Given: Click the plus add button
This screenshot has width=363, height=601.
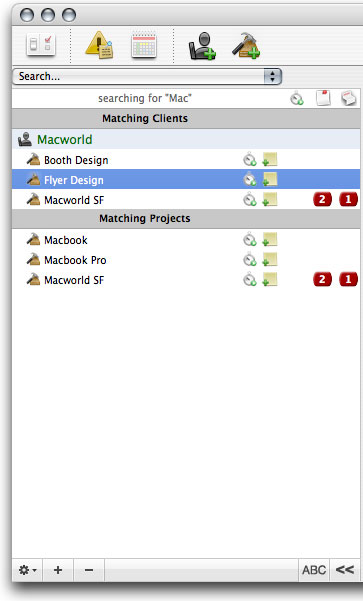Looking at the screenshot, I should coord(58,570).
